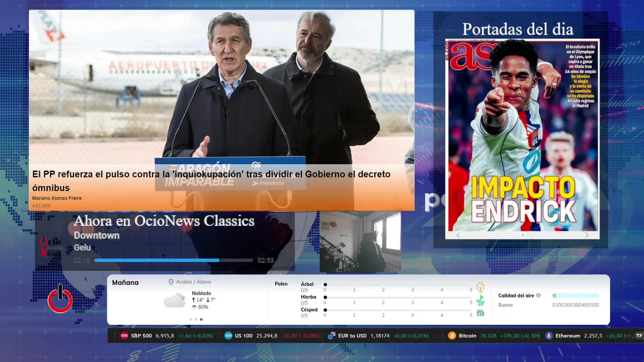Click the Bitcoin price '76.038'
The height and width of the screenshot is (362, 644).
[x=489, y=336]
